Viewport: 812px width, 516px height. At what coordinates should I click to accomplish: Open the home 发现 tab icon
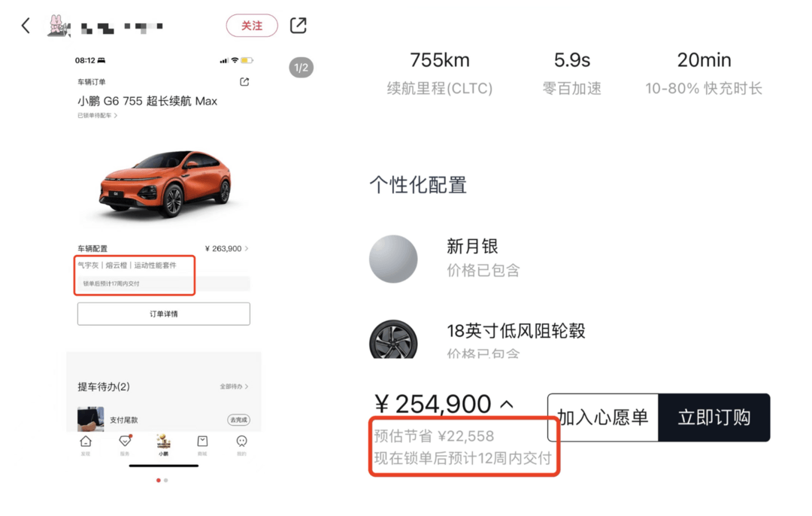(86, 442)
